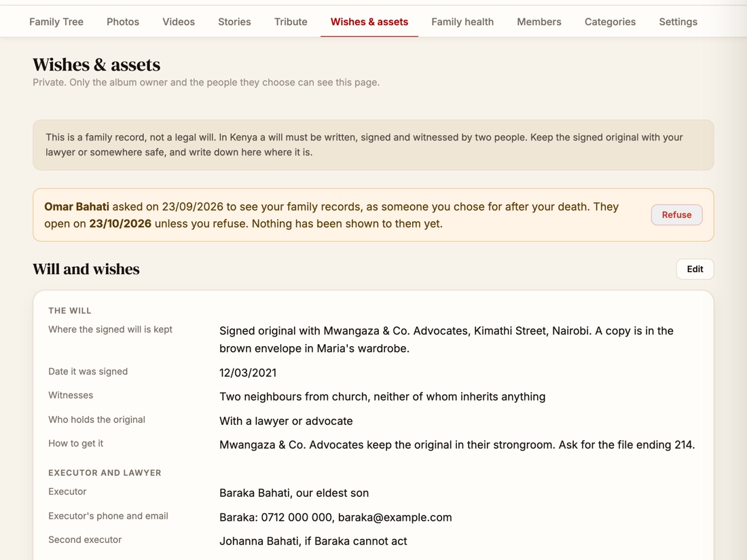Switch to the Members tab
747x560 pixels.
coord(539,22)
